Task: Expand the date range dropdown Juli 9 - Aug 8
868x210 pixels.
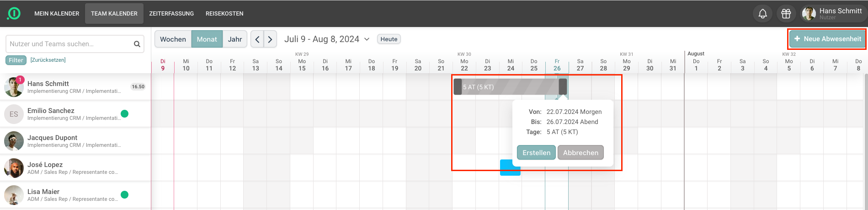Action: coord(327,39)
